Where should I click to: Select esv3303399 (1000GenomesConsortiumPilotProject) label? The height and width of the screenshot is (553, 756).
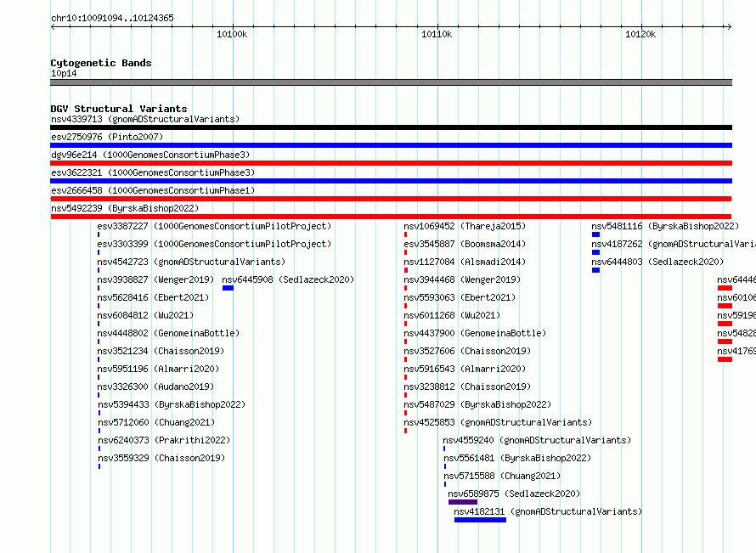point(214,244)
